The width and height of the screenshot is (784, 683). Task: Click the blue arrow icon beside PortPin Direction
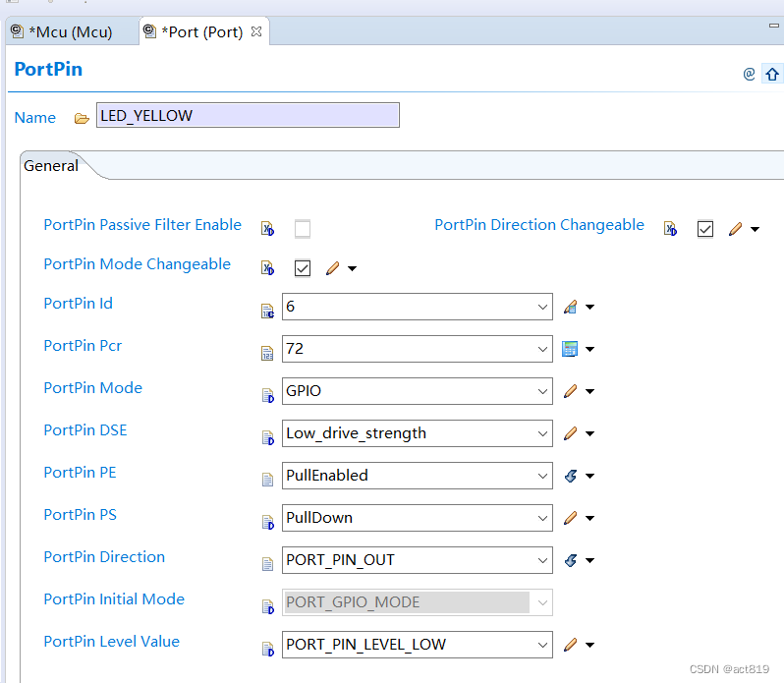(x=571, y=560)
